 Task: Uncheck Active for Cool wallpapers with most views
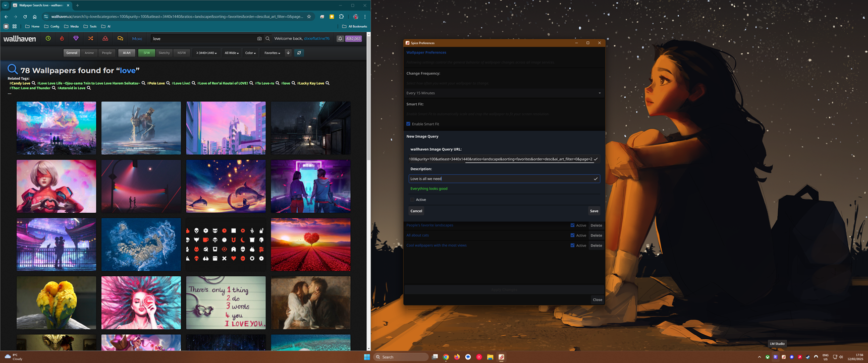[x=572, y=246]
